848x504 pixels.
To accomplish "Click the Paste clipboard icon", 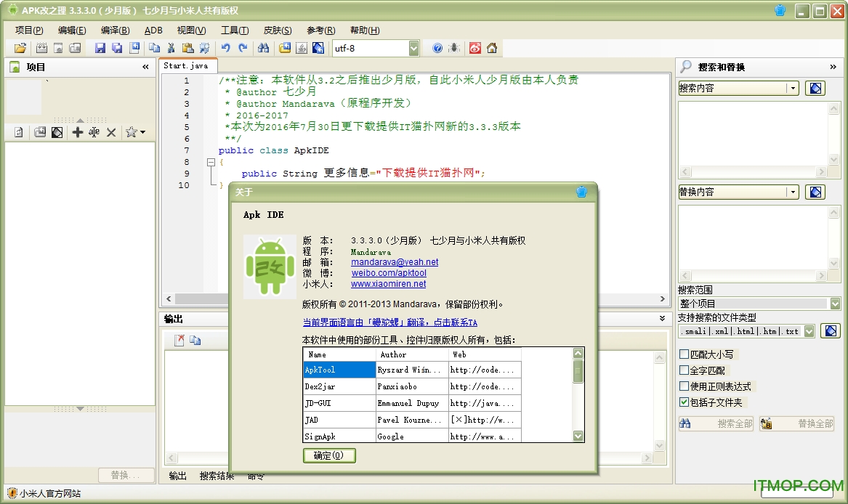I will click(187, 48).
